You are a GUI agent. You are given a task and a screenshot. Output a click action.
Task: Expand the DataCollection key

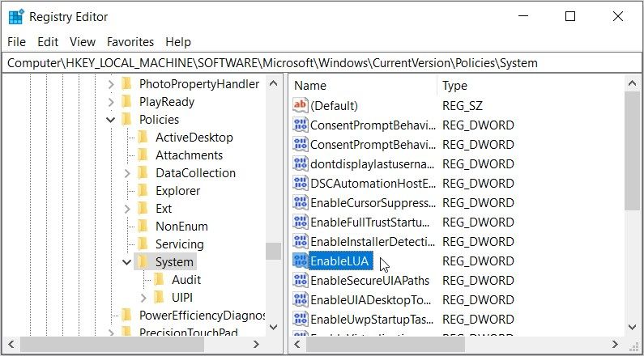[127, 173]
